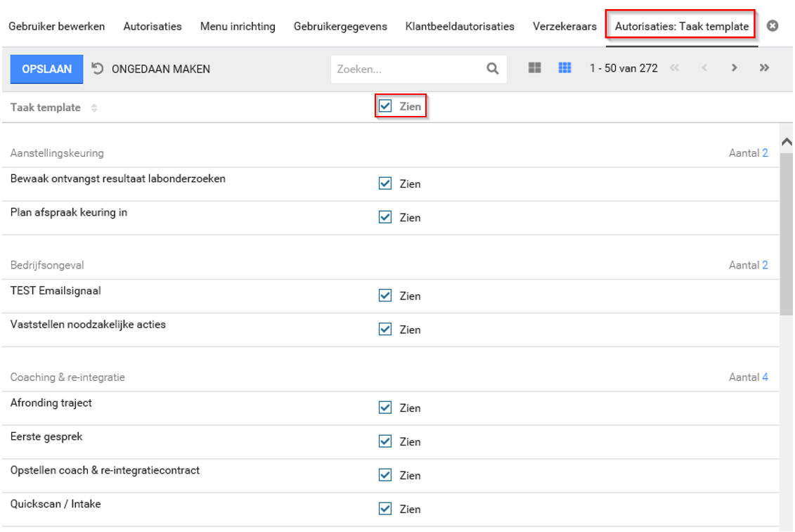Collapse the Aanstellingskeuring group header
This screenshot has width=795, height=532.
pyautogui.click(x=58, y=153)
